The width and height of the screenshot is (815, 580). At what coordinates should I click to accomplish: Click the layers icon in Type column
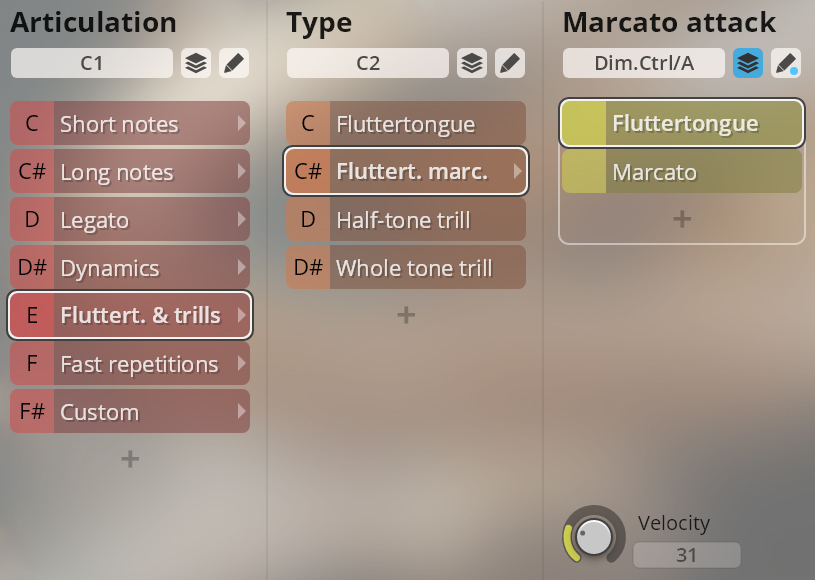[x=472, y=63]
